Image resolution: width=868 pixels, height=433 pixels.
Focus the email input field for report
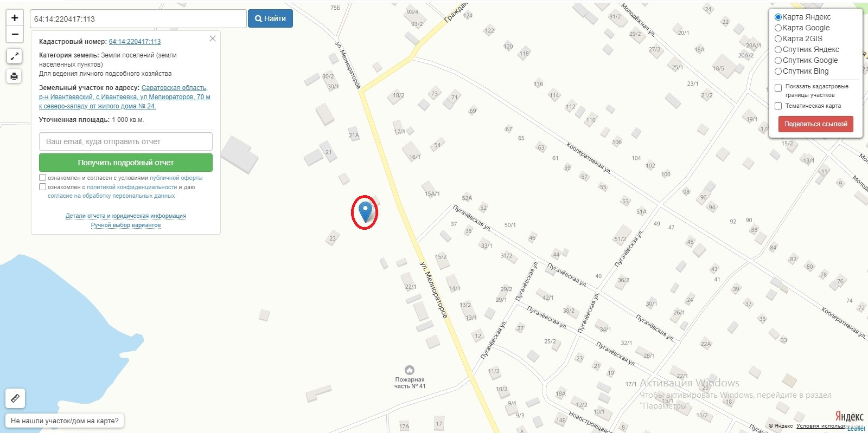click(126, 141)
